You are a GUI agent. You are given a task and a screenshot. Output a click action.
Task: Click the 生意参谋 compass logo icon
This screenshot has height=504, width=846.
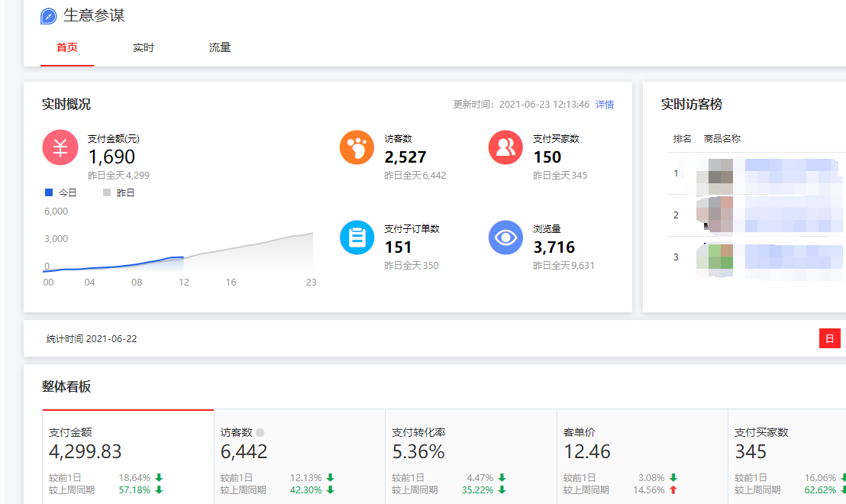(x=49, y=16)
